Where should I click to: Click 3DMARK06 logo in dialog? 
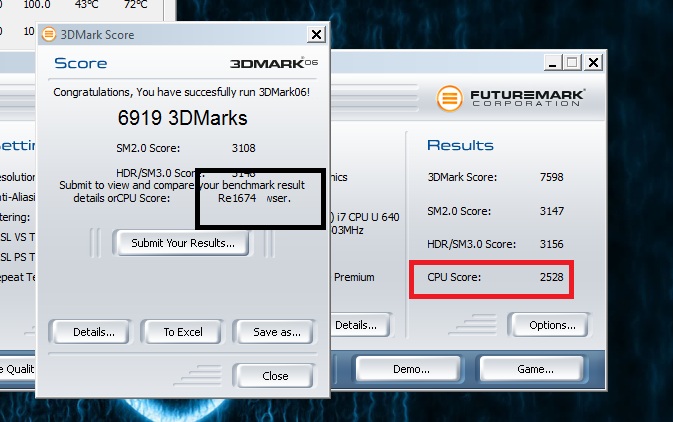tap(274, 63)
